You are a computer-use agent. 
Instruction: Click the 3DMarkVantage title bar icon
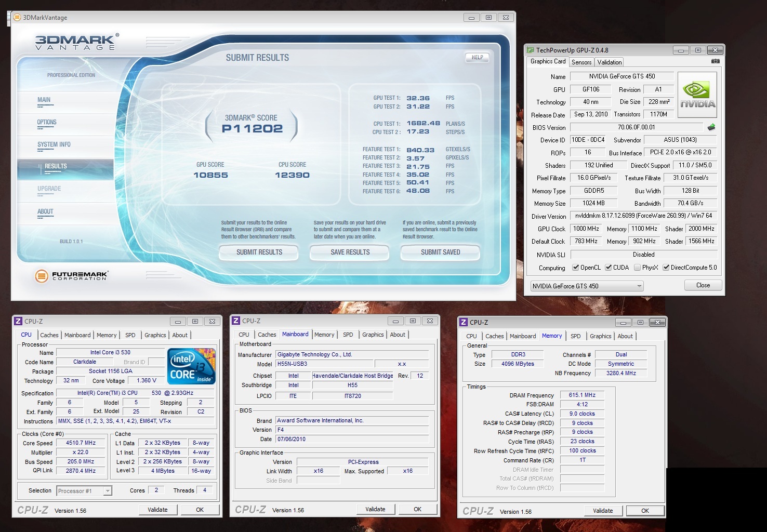click(18, 17)
